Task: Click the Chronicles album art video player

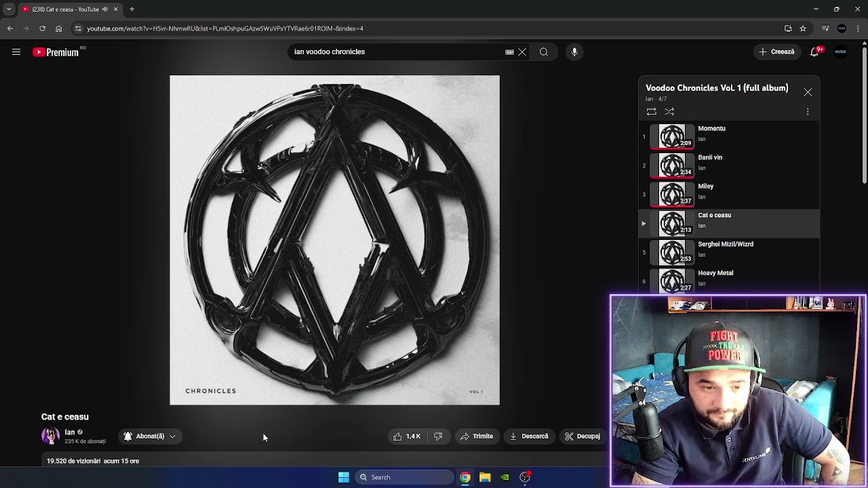Action: [334, 240]
